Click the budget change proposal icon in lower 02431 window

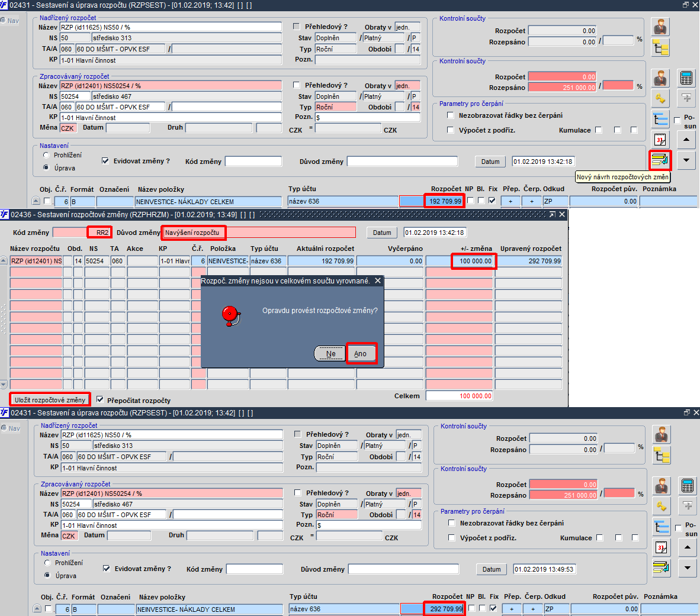click(x=661, y=567)
